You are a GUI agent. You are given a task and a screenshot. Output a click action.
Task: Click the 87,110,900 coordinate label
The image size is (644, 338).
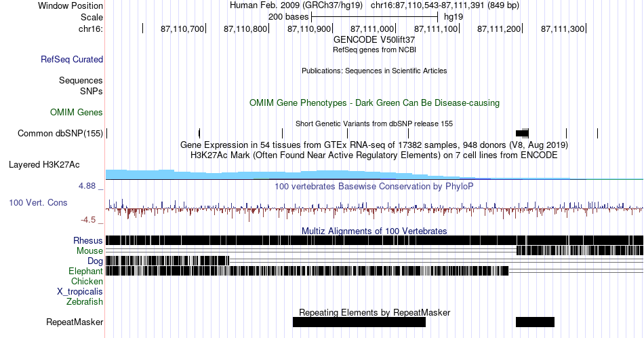pyautogui.click(x=309, y=29)
